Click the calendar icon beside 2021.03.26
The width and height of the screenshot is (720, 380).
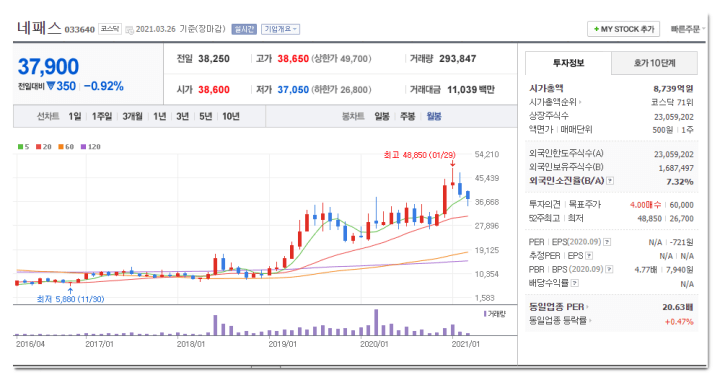click(x=129, y=30)
